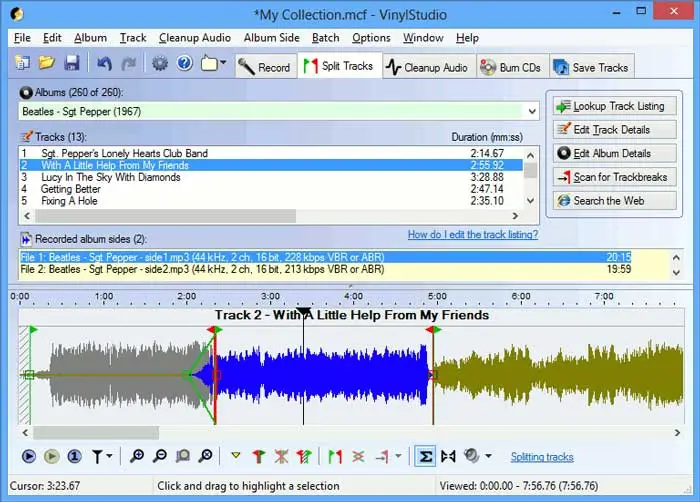Switch to the Split Tracks tab

point(339,66)
